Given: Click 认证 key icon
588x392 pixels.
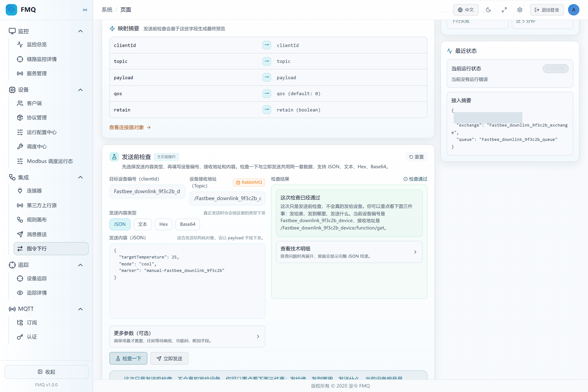Looking at the screenshot, I should coord(20,337).
